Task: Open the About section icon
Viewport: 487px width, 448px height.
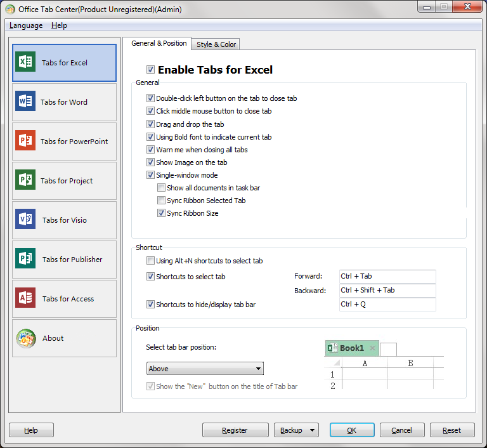Action: (x=25, y=338)
